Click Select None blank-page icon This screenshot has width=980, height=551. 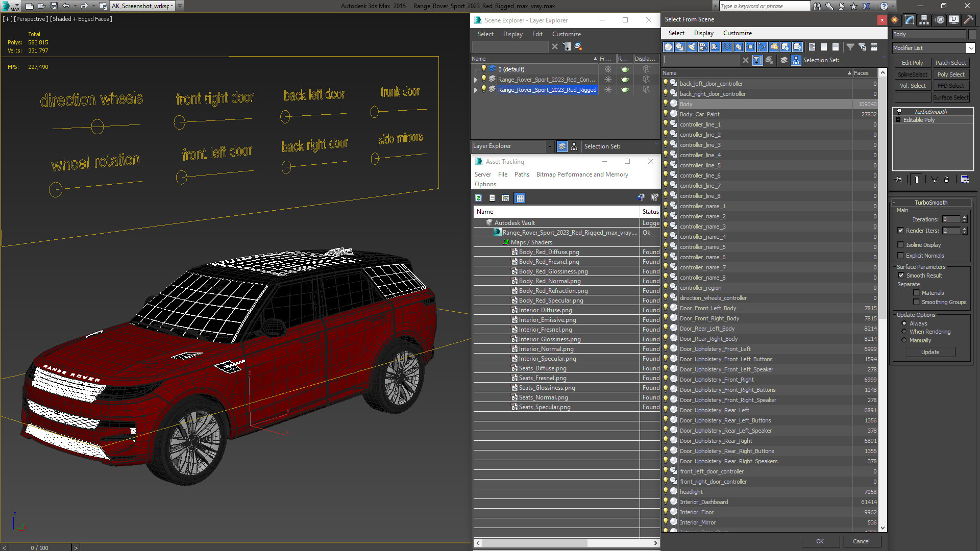[x=824, y=47]
